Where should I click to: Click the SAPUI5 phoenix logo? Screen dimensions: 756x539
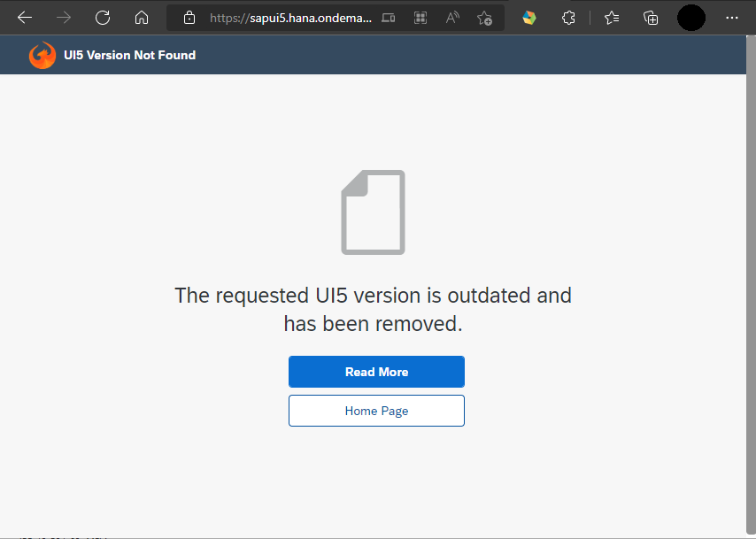[42, 55]
